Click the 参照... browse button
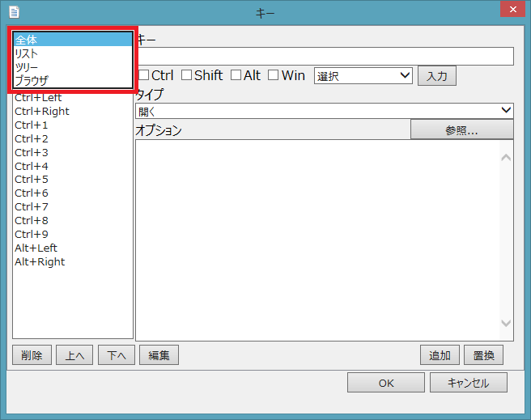The width and height of the screenshot is (531, 420). point(461,129)
